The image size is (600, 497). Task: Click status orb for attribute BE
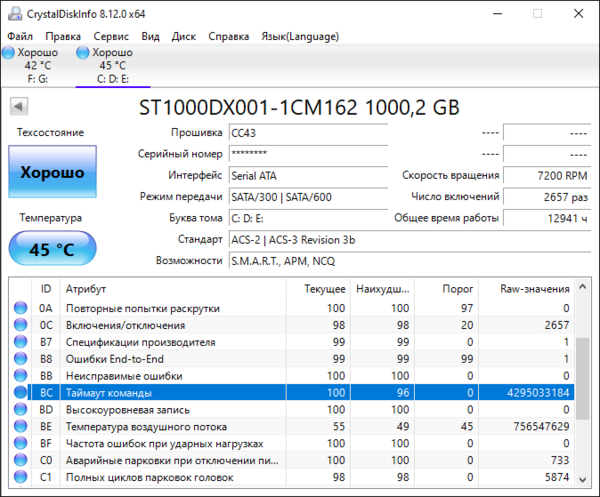pos(20,426)
